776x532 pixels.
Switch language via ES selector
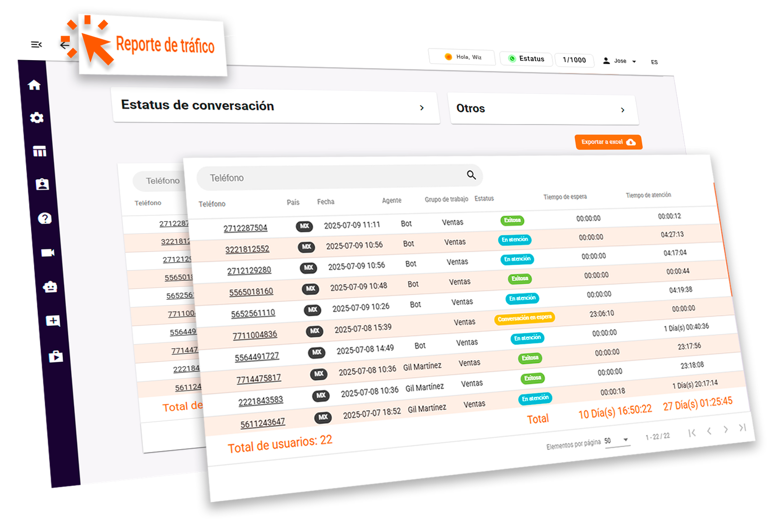click(654, 62)
